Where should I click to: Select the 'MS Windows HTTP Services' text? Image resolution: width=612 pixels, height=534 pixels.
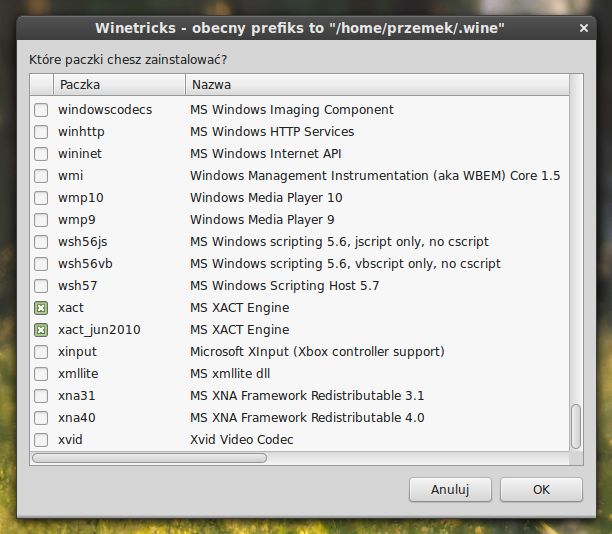tap(272, 132)
